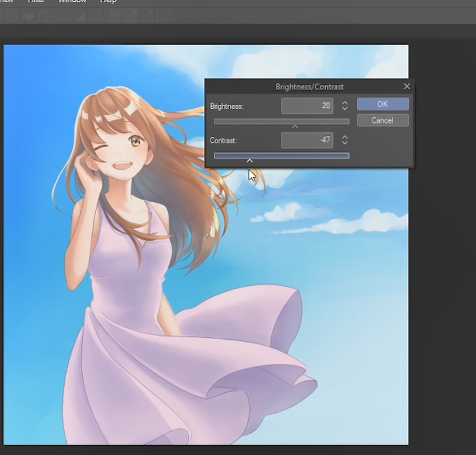Confirm the adjustment with the OK button
Viewport: 476px width, 455px height.
(x=382, y=104)
